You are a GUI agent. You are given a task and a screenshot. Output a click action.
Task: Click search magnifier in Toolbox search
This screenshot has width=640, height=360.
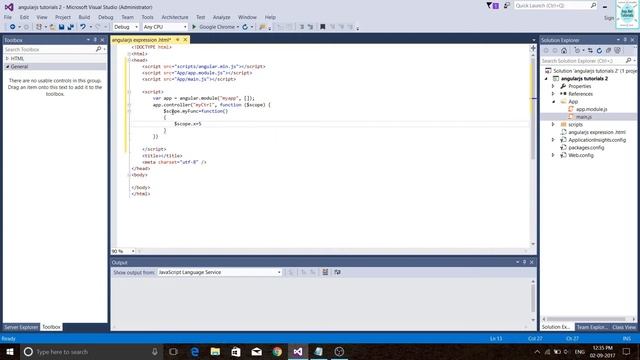click(x=98, y=49)
